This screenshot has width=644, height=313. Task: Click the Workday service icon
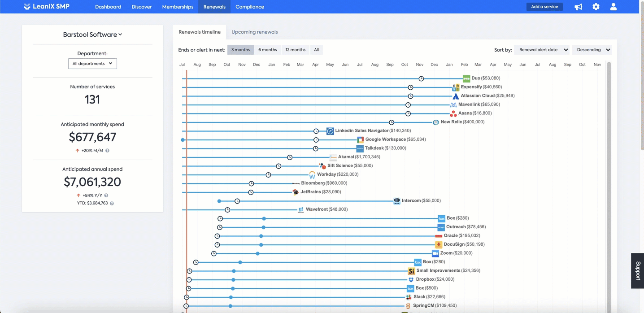click(312, 175)
